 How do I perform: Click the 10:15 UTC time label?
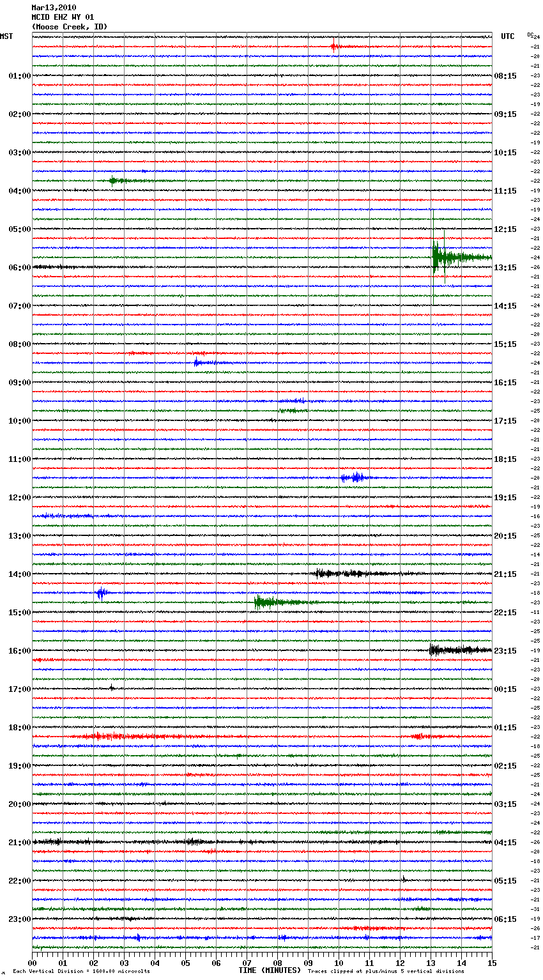[505, 153]
